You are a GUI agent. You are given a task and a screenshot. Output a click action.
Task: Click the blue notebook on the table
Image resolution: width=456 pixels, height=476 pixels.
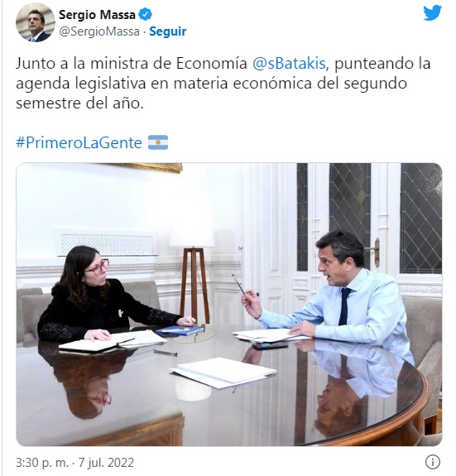point(180,330)
